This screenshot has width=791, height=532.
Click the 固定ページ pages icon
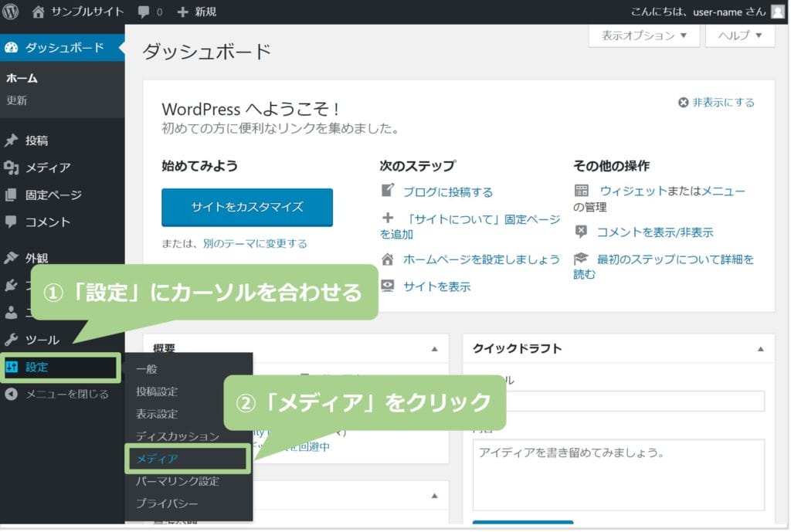pos(11,195)
